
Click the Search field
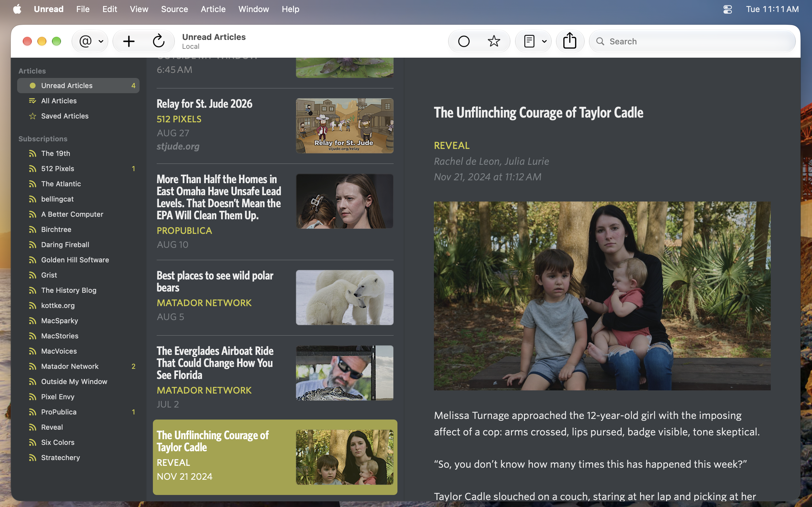[692, 41]
